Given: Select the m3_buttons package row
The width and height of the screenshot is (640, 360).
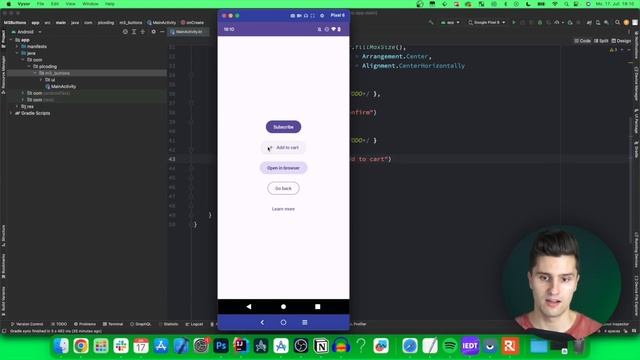Looking at the screenshot, I should tap(87, 73).
